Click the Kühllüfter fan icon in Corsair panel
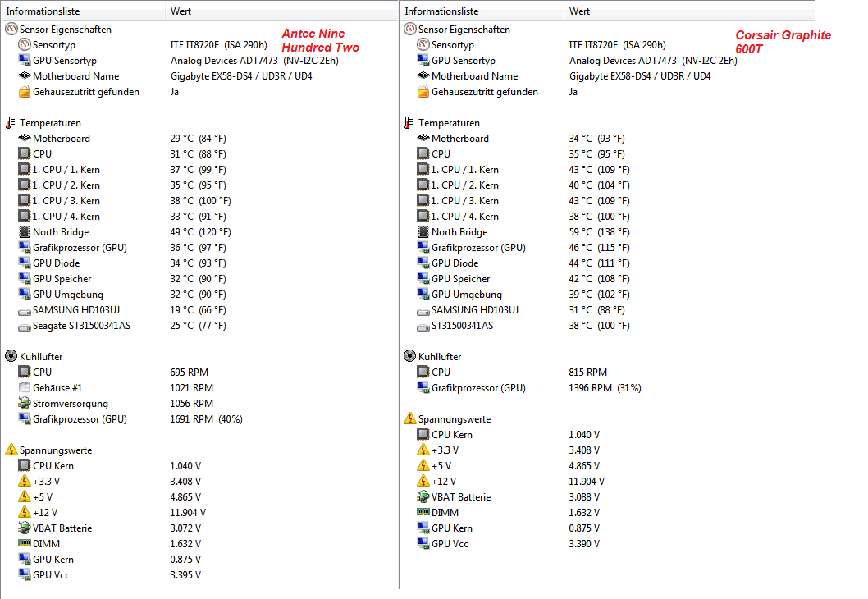868x599 pixels. [409, 356]
